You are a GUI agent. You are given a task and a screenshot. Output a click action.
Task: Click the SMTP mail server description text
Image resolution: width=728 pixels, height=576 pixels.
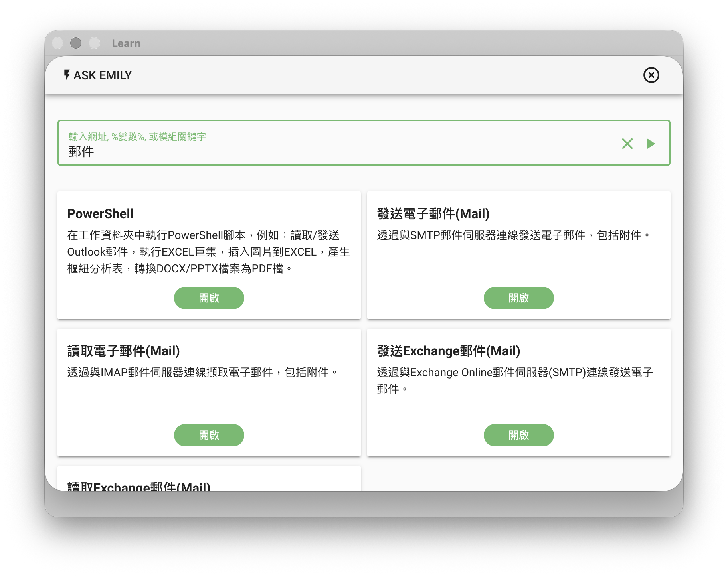click(513, 235)
